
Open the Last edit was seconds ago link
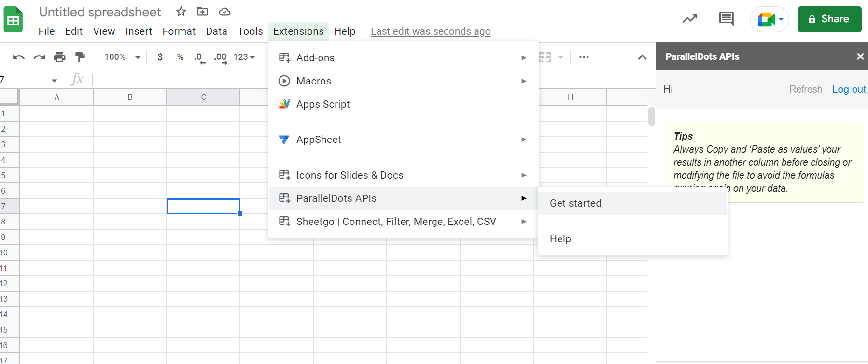click(x=431, y=31)
